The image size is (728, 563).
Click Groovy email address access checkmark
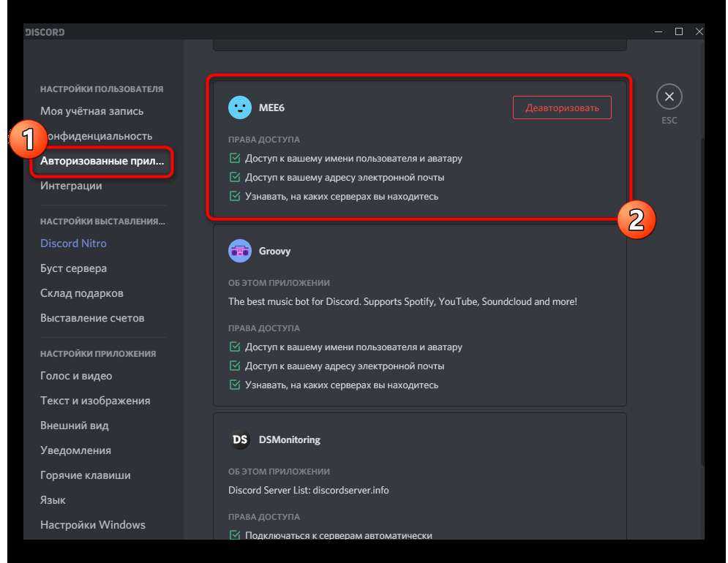click(x=235, y=366)
